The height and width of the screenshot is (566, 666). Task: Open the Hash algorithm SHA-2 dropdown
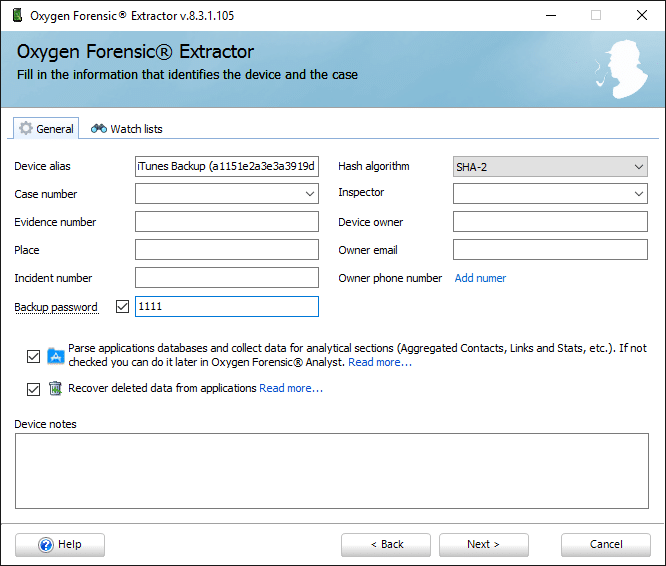[x=550, y=166]
